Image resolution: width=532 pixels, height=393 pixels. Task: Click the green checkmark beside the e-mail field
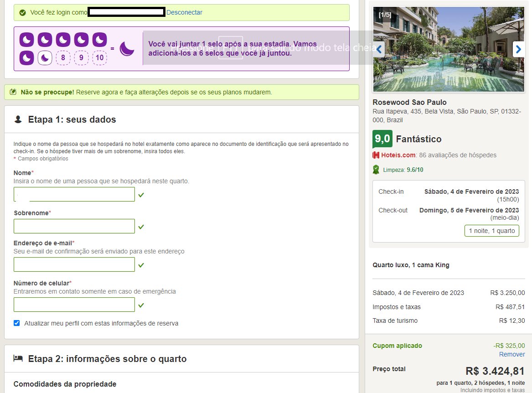click(x=141, y=265)
